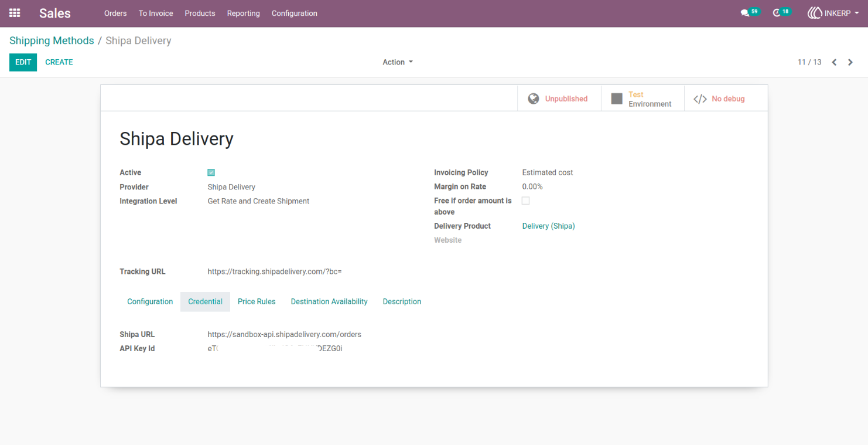Open the Orders menu
Viewport: 868px width, 445px height.
pos(115,13)
